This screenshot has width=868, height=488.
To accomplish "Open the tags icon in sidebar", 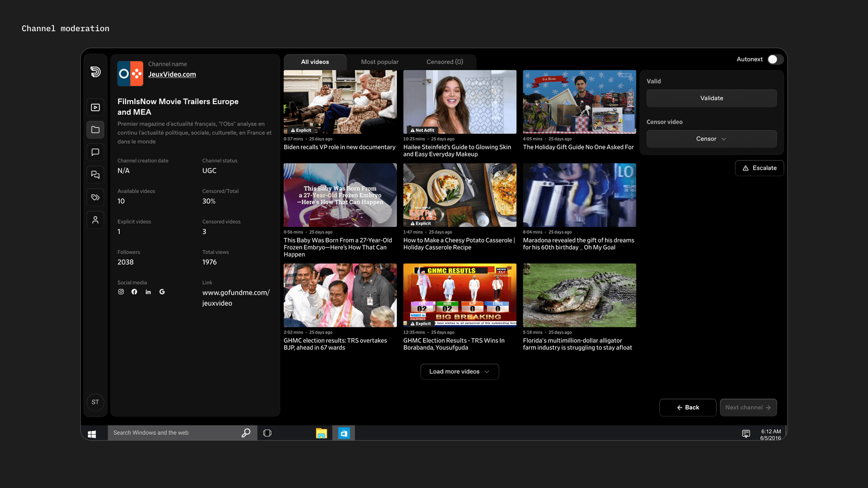I will click(x=95, y=197).
